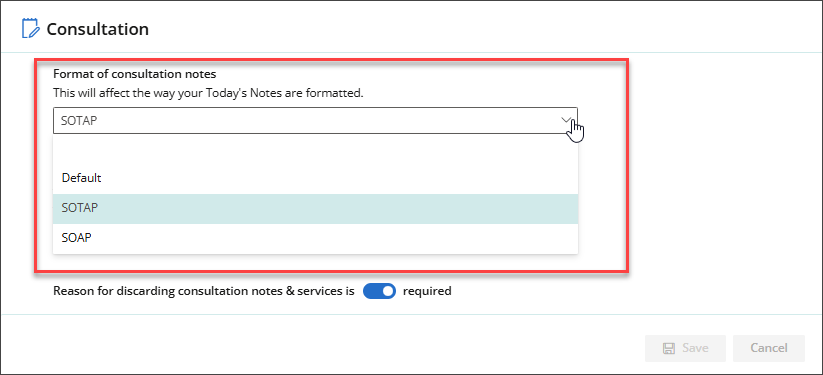823x375 pixels.
Task: Click the required label beside the switch
Action: [427, 291]
